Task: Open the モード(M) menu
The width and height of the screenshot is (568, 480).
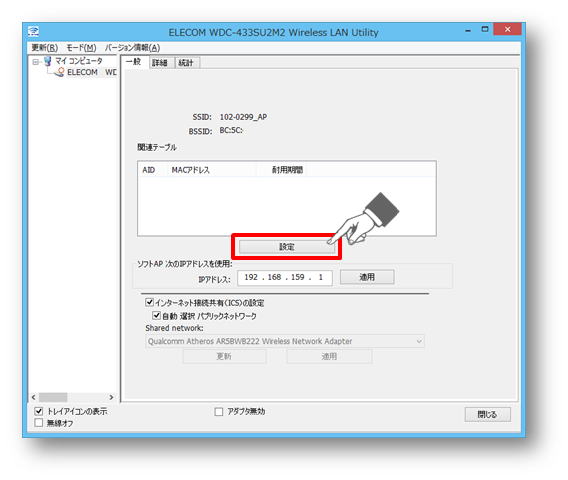Action: 81,48
